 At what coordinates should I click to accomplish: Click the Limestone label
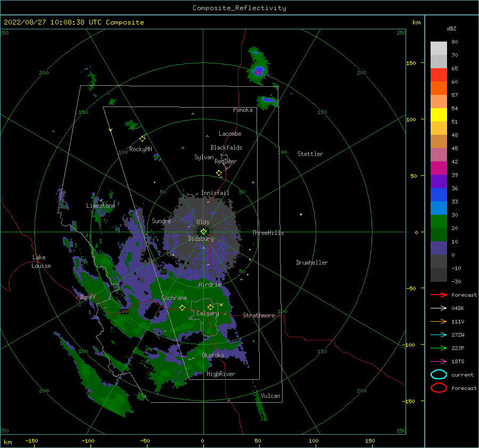pos(101,206)
